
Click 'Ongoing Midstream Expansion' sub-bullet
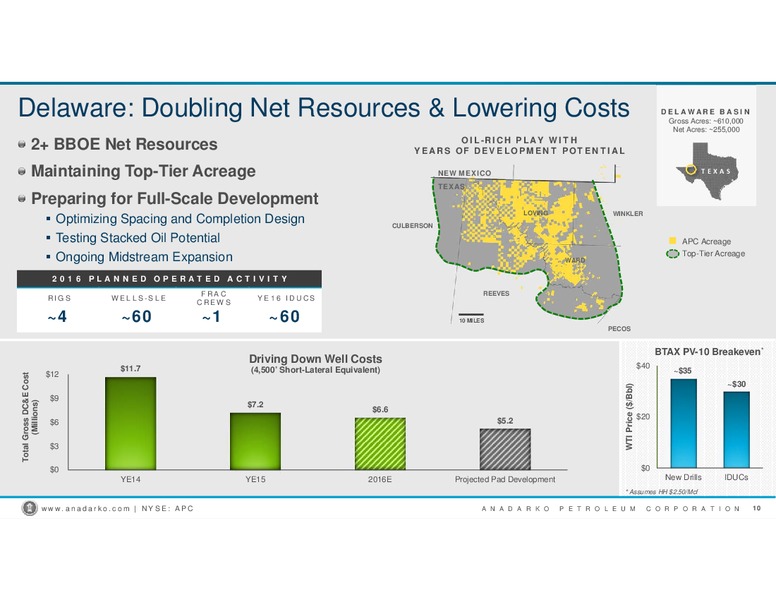(144, 257)
